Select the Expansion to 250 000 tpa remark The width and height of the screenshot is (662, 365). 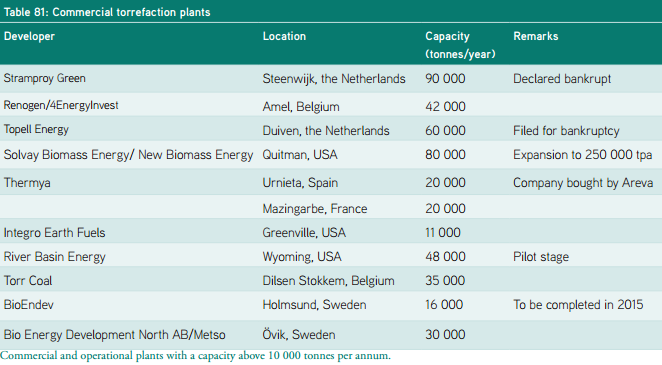(583, 155)
